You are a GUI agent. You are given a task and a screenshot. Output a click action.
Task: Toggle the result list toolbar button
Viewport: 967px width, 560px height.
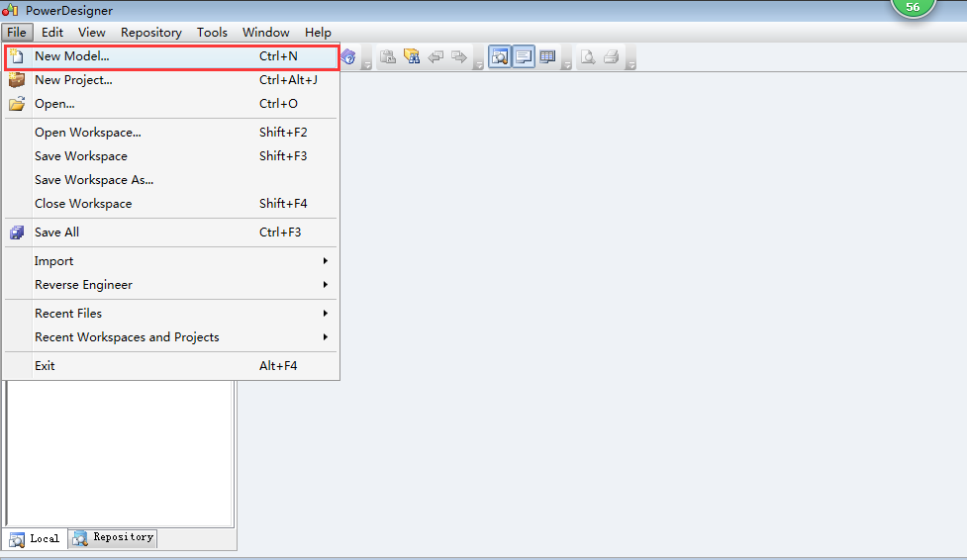tap(547, 56)
